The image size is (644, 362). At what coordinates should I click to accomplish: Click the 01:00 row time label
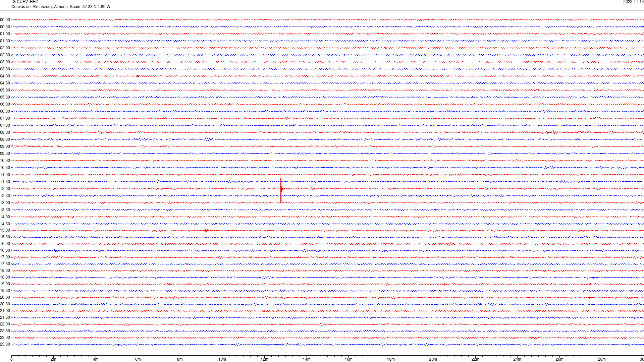pos(5,34)
